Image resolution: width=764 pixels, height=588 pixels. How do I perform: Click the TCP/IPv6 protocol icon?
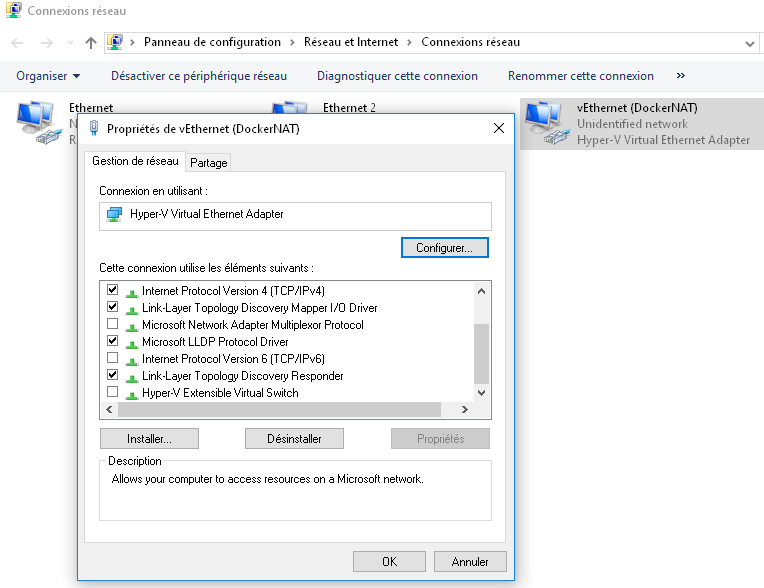coord(132,360)
